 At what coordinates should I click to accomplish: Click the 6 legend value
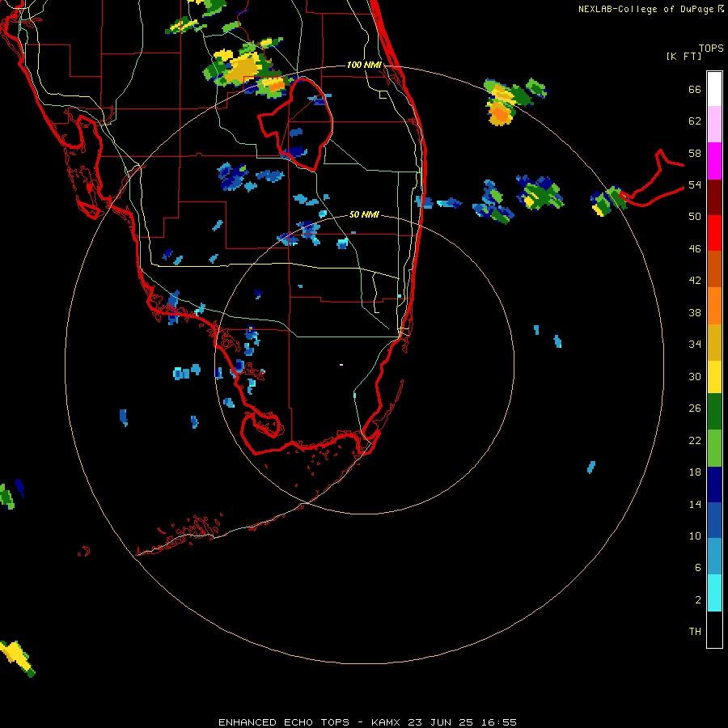click(698, 568)
